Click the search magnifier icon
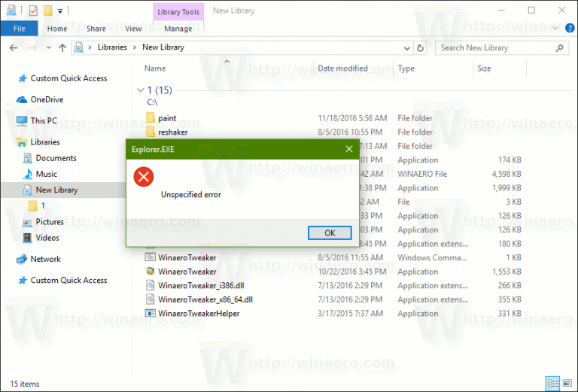This screenshot has height=392, width=578. pos(560,48)
